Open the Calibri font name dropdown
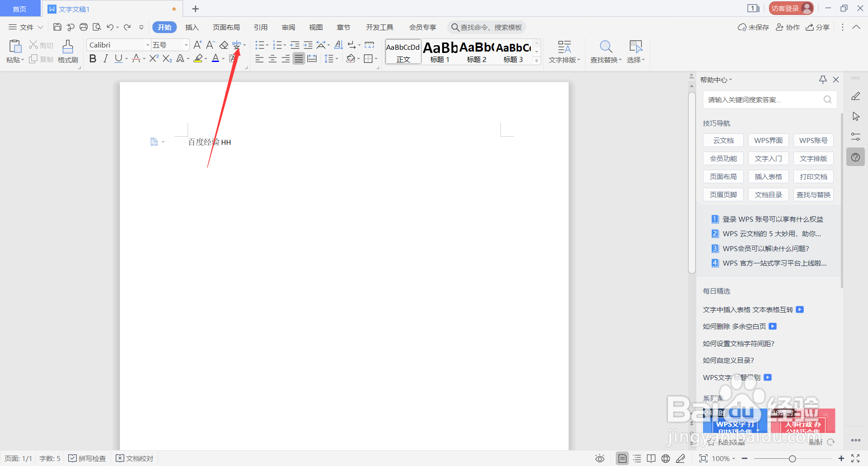 point(147,45)
